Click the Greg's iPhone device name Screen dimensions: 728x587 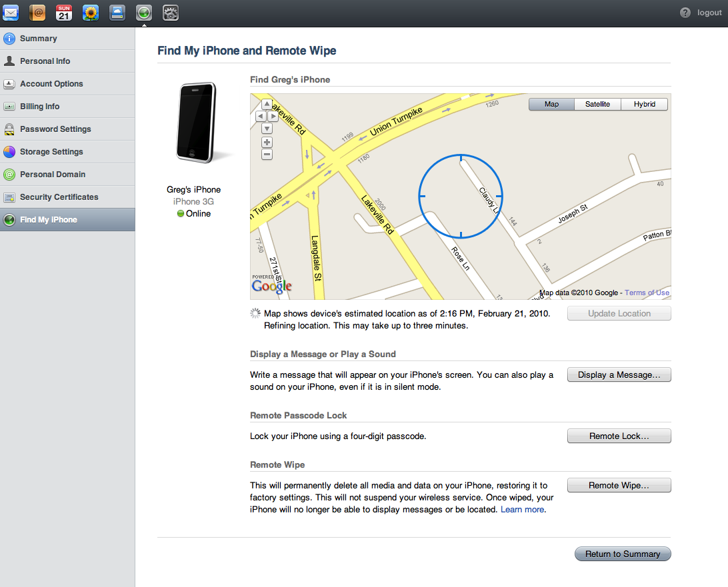click(193, 189)
